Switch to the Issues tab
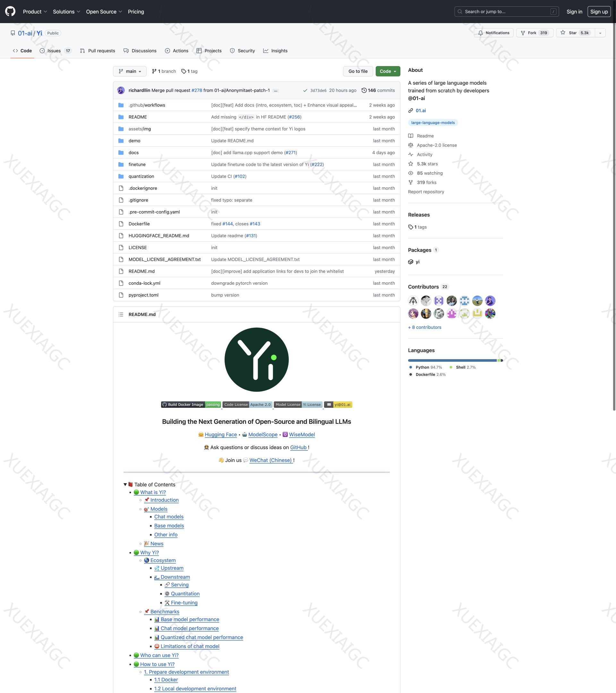Image resolution: width=616 pixels, height=693 pixels. coord(54,51)
